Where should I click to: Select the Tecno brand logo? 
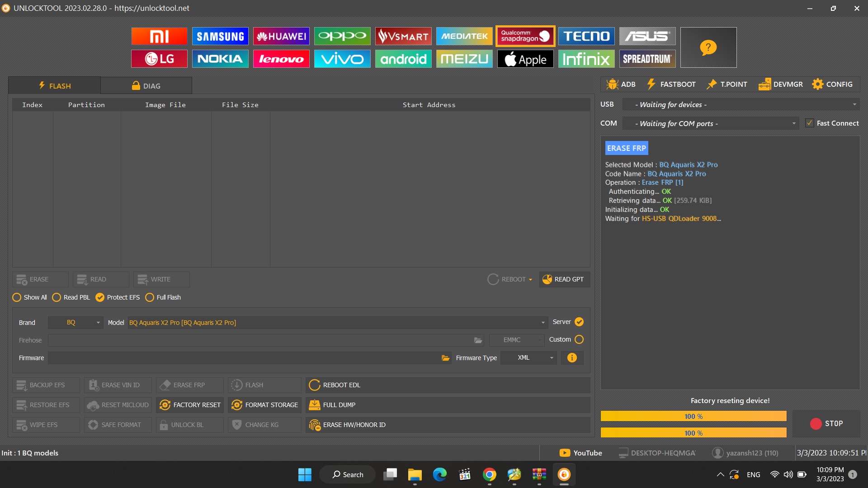pos(586,36)
